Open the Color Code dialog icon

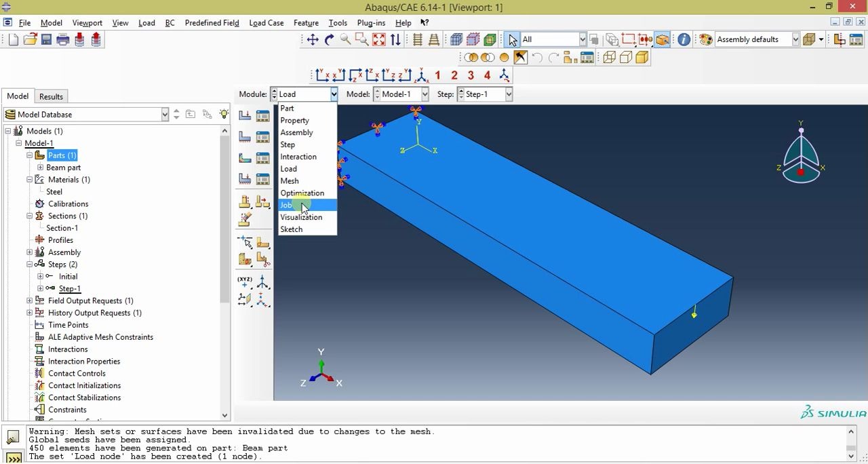(x=705, y=39)
